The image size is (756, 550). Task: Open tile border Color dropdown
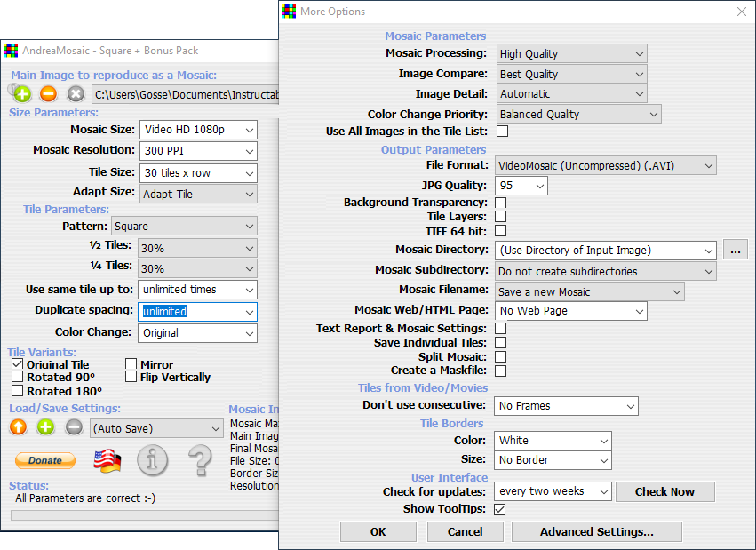pyautogui.click(x=553, y=441)
